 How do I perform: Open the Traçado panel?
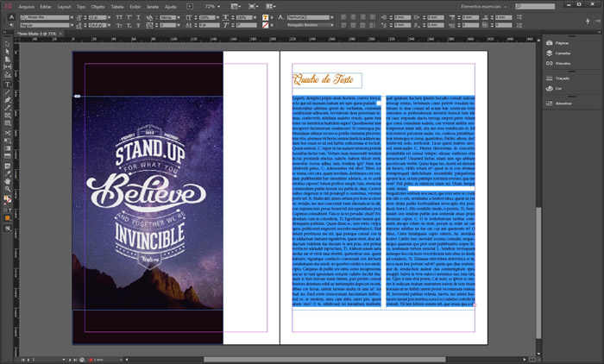pyautogui.click(x=561, y=78)
